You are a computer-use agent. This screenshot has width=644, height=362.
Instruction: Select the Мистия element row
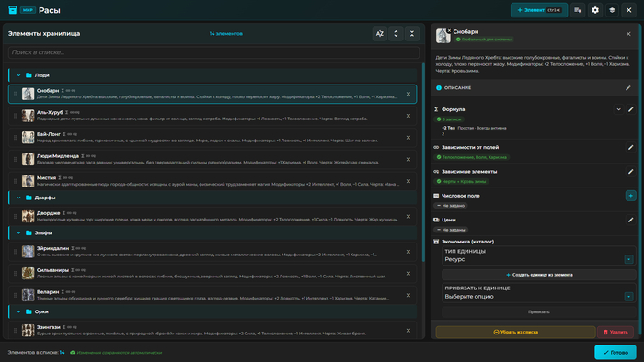click(x=213, y=181)
